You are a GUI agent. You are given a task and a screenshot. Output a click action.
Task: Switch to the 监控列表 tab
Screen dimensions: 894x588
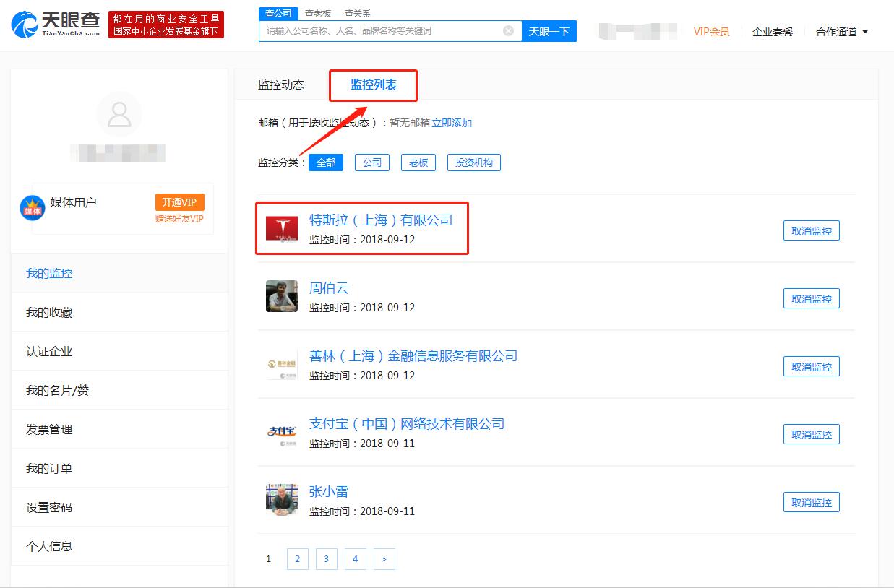tap(374, 85)
